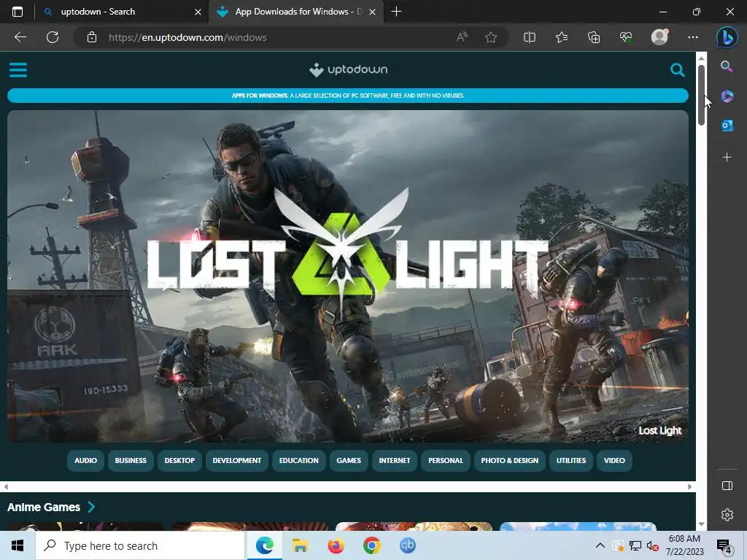The image size is (747, 560).
Task: Open the Uptodown site search icon
Action: [x=677, y=70]
